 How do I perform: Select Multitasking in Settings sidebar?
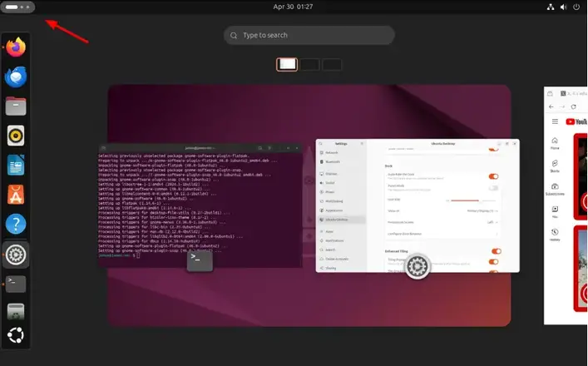point(341,201)
